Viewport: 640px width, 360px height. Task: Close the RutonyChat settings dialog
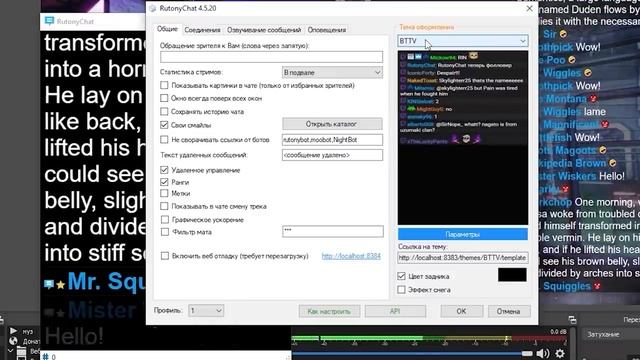529,8
